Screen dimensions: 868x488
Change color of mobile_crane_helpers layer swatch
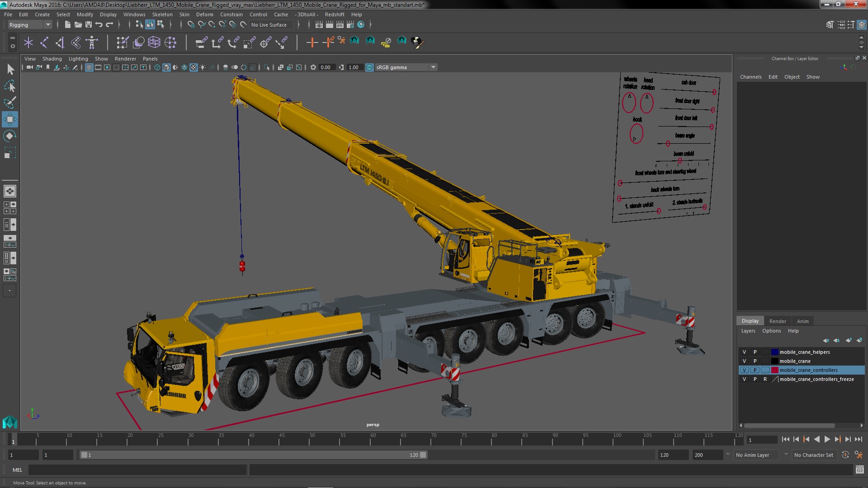coord(775,352)
